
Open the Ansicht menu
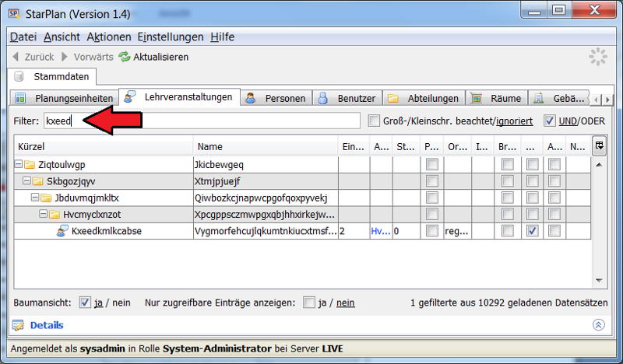click(x=62, y=37)
